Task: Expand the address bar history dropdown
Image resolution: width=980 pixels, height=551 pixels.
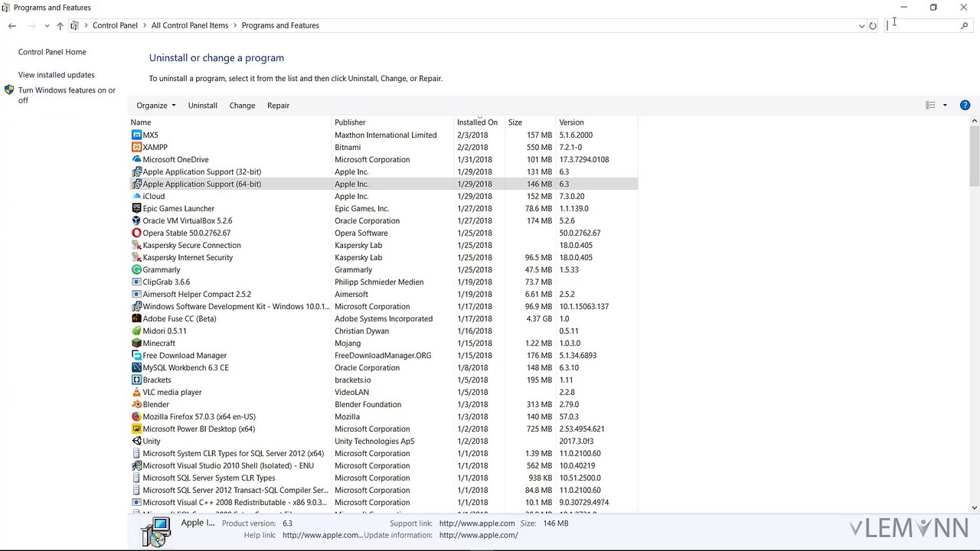Action: (x=861, y=25)
